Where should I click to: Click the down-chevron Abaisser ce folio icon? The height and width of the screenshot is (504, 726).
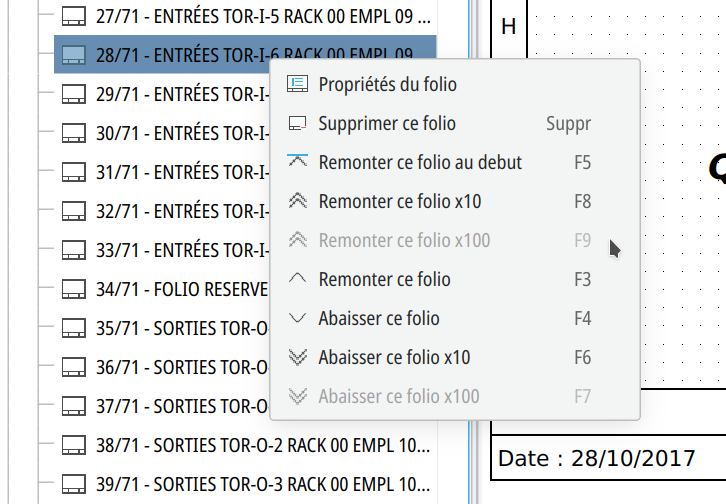point(297,318)
